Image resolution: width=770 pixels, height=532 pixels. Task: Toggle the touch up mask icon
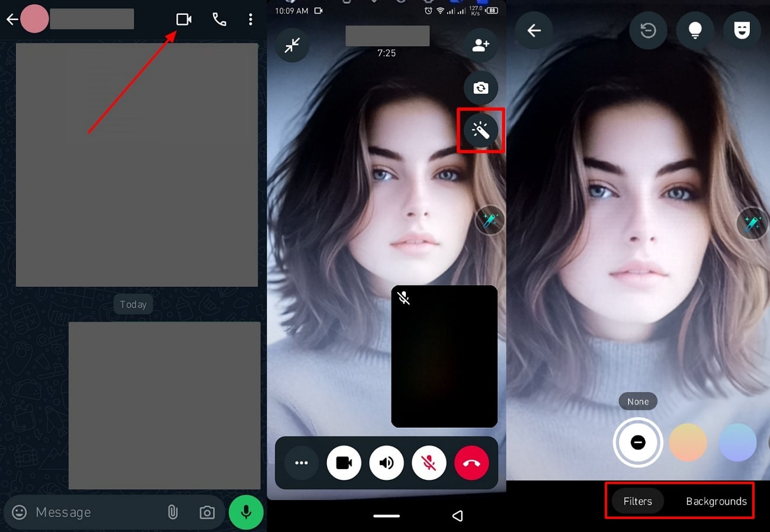coord(742,30)
